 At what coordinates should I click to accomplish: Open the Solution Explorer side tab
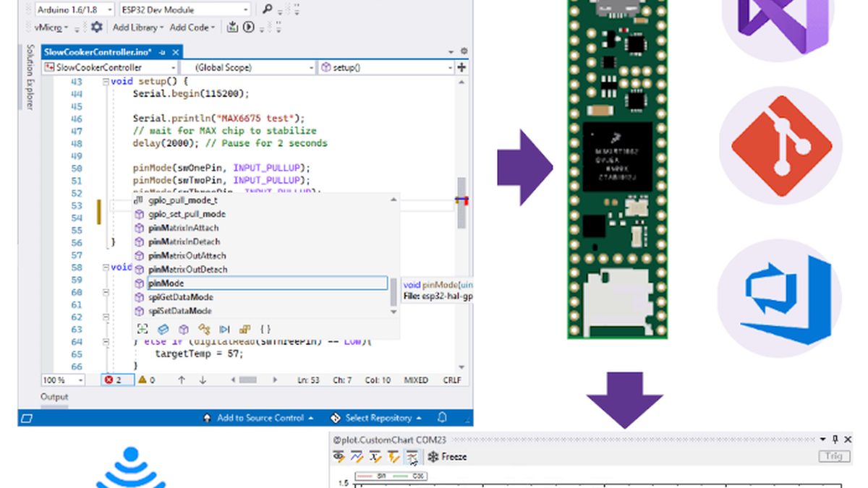coord(30,77)
